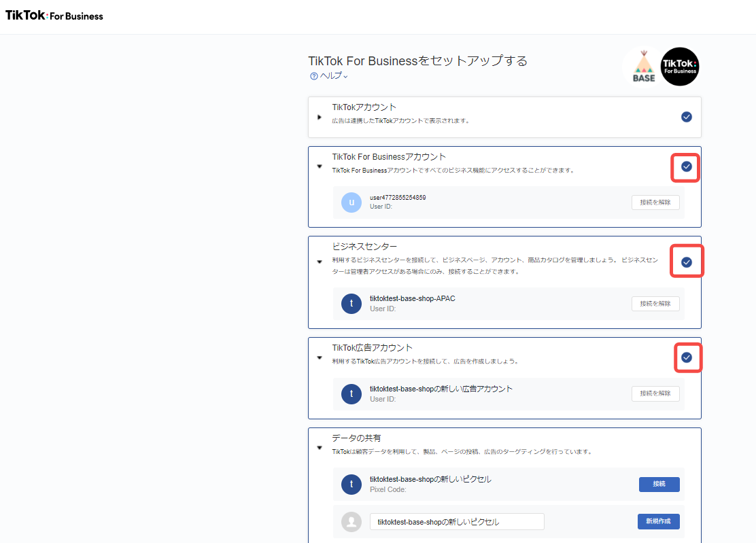Disconnect the user4772855254859 account
This screenshot has height=543, width=756.
655,203
